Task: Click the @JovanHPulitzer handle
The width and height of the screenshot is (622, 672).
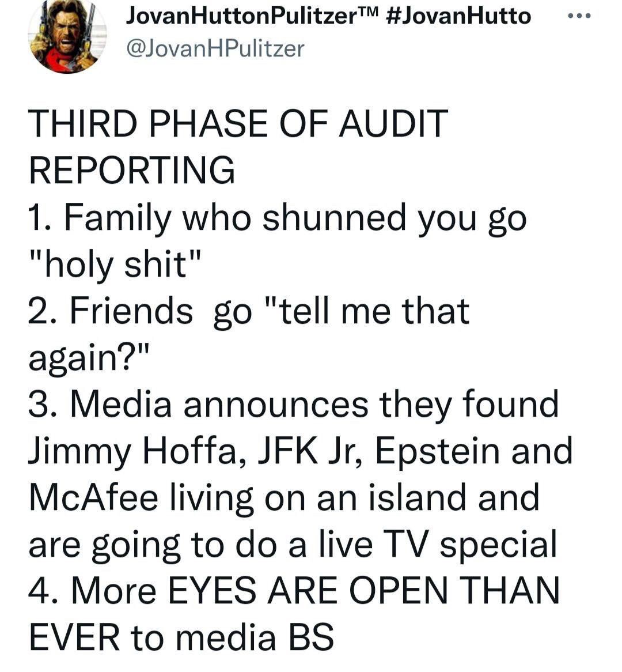Action: [215, 48]
